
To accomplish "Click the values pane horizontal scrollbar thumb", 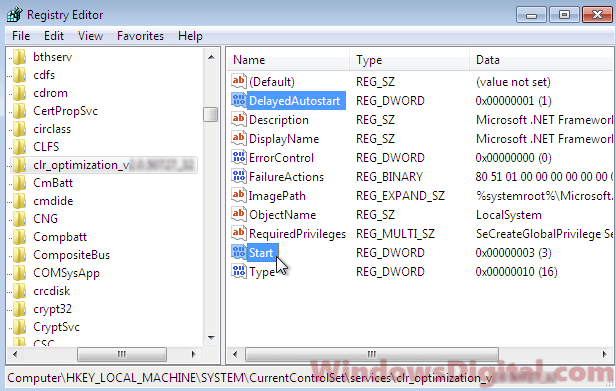I will [372, 354].
